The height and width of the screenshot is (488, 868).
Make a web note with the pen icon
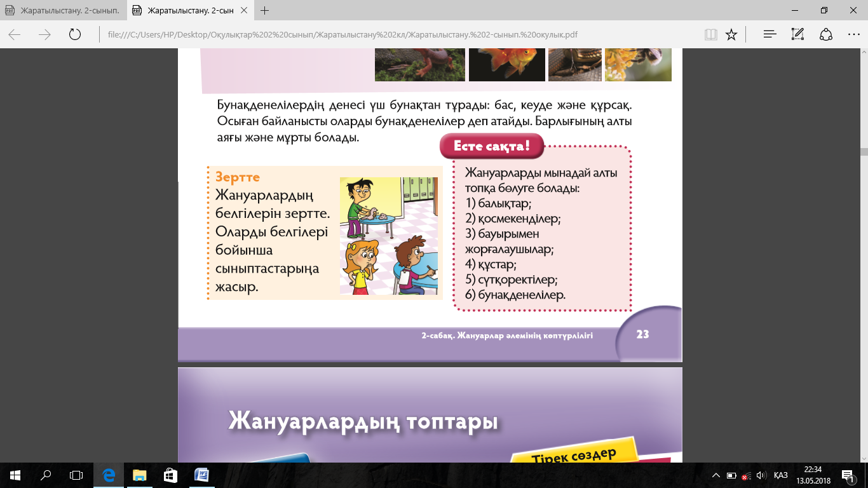798,34
